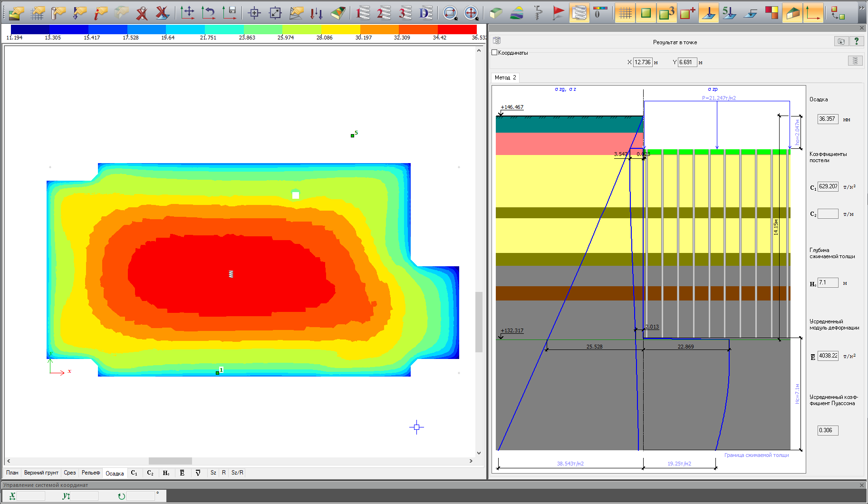Enable the Координаты checkbox

[x=494, y=53]
